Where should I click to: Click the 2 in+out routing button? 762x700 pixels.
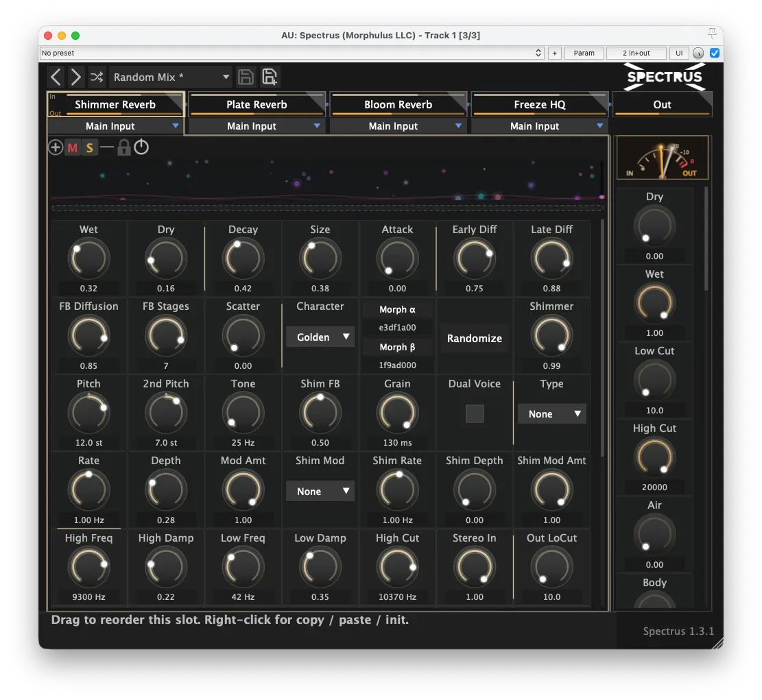click(x=636, y=53)
